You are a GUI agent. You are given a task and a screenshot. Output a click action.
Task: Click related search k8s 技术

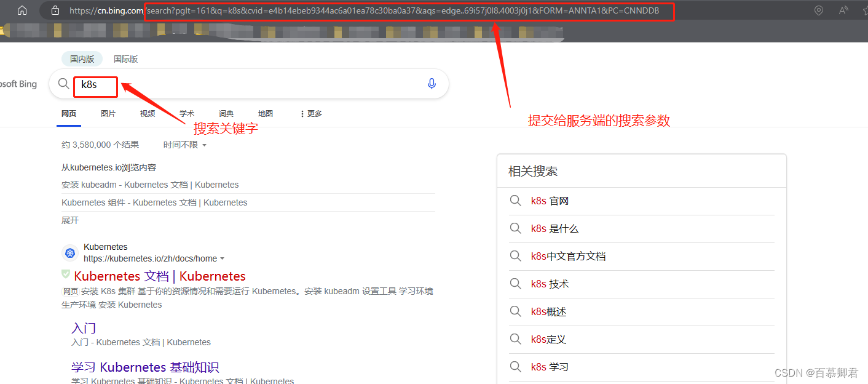point(550,284)
